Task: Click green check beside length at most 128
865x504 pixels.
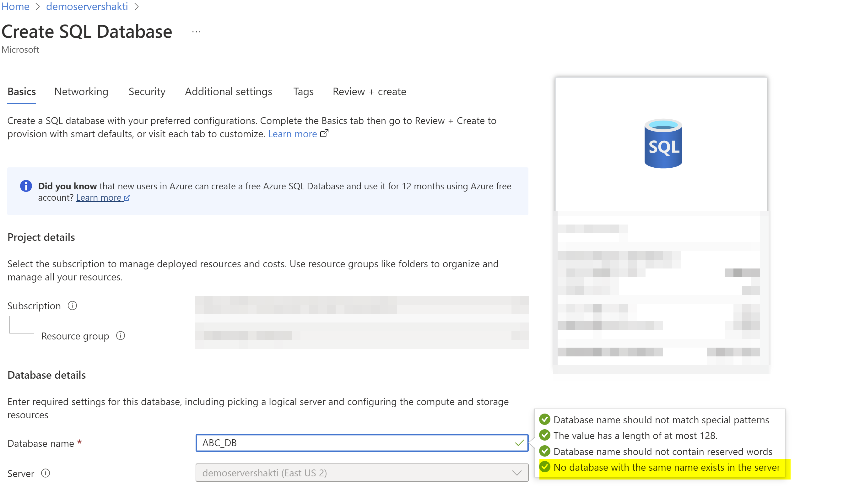Action: [544, 435]
